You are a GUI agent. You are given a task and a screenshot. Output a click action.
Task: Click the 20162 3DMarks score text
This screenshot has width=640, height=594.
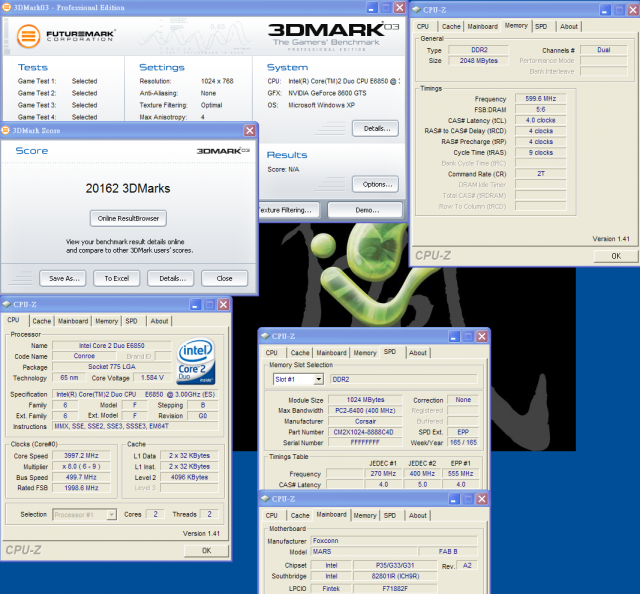point(128,188)
